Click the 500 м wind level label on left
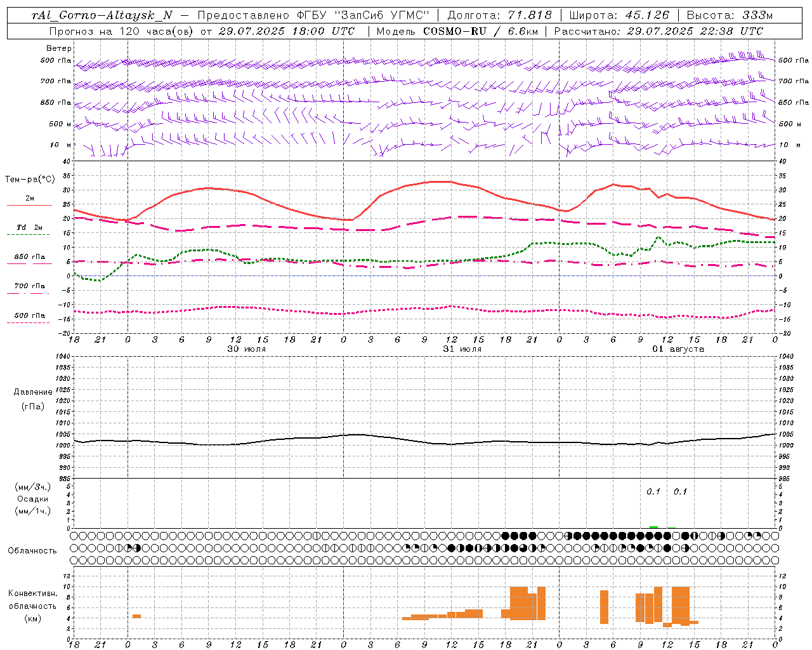This screenshot has height=650, width=812. [60, 124]
